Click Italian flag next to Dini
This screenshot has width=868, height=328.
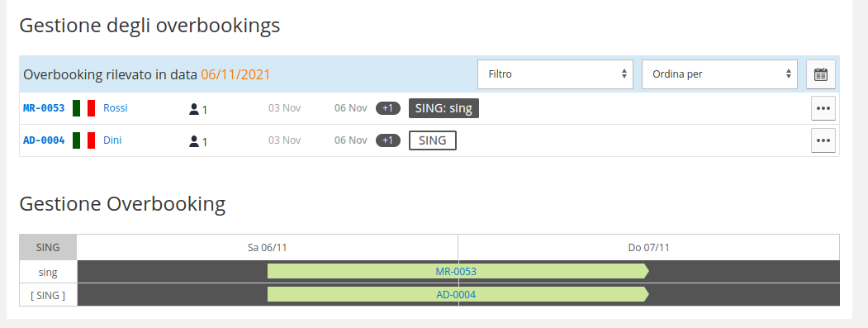(83, 140)
